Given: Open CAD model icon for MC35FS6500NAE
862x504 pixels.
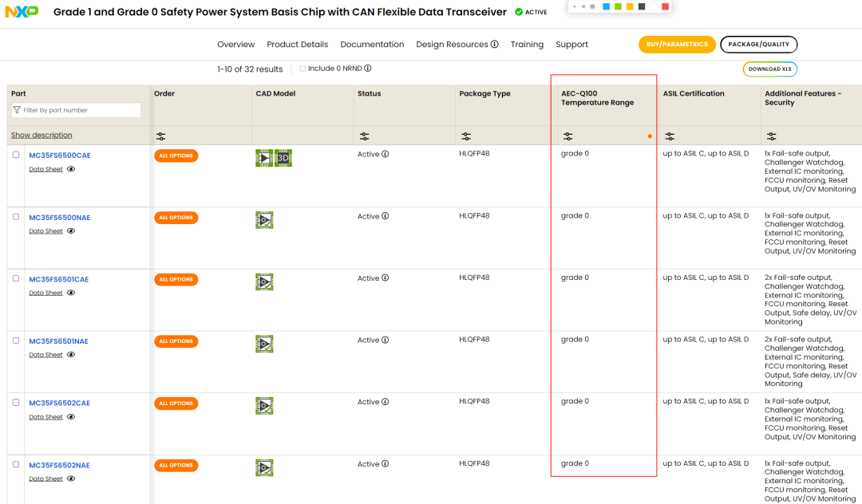Looking at the screenshot, I should [x=264, y=220].
